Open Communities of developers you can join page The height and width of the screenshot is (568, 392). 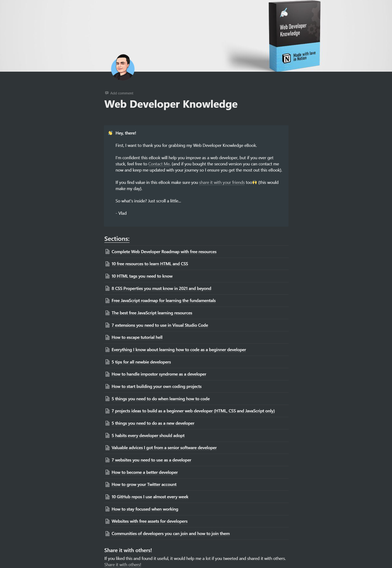click(x=170, y=533)
